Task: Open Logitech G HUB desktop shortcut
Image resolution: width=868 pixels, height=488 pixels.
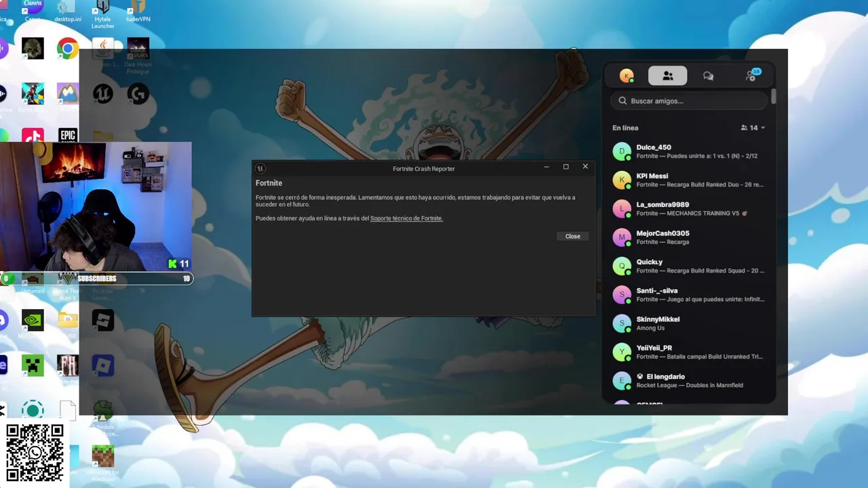Action: [138, 94]
